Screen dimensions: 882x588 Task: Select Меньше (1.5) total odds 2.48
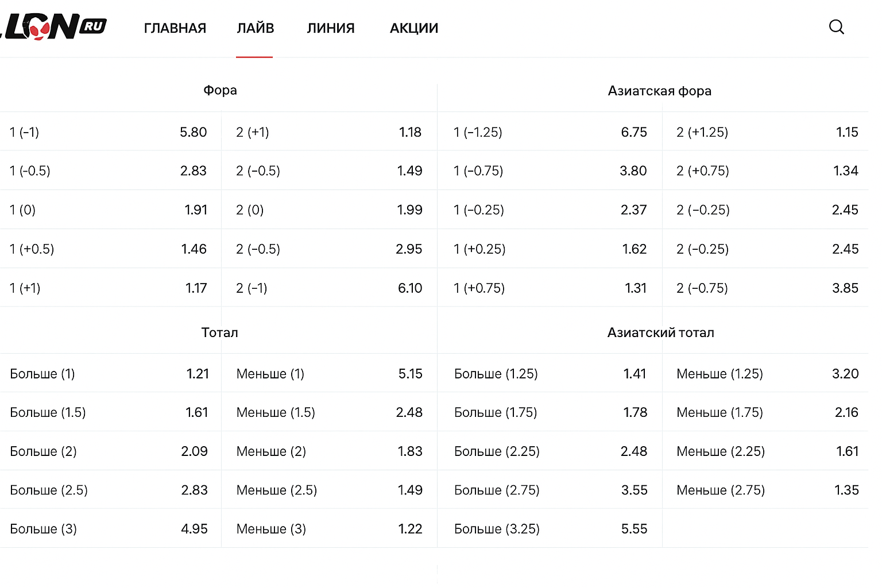(x=328, y=412)
